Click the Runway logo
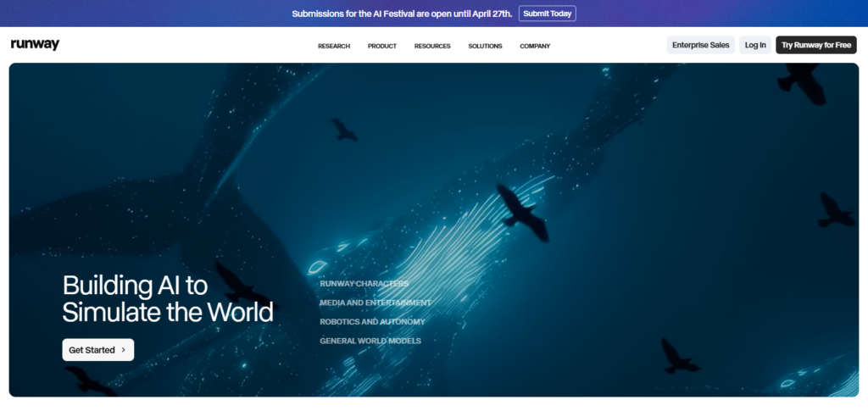This screenshot has height=411, width=868. click(35, 45)
